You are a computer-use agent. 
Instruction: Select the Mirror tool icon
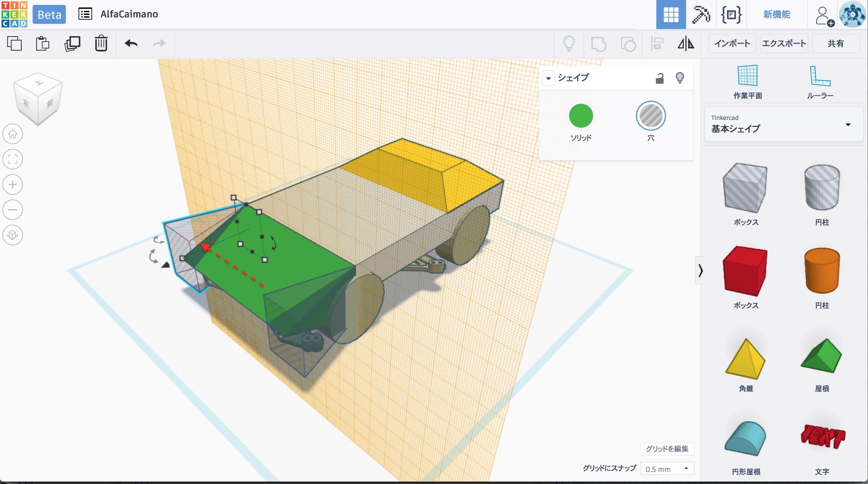tap(686, 43)
